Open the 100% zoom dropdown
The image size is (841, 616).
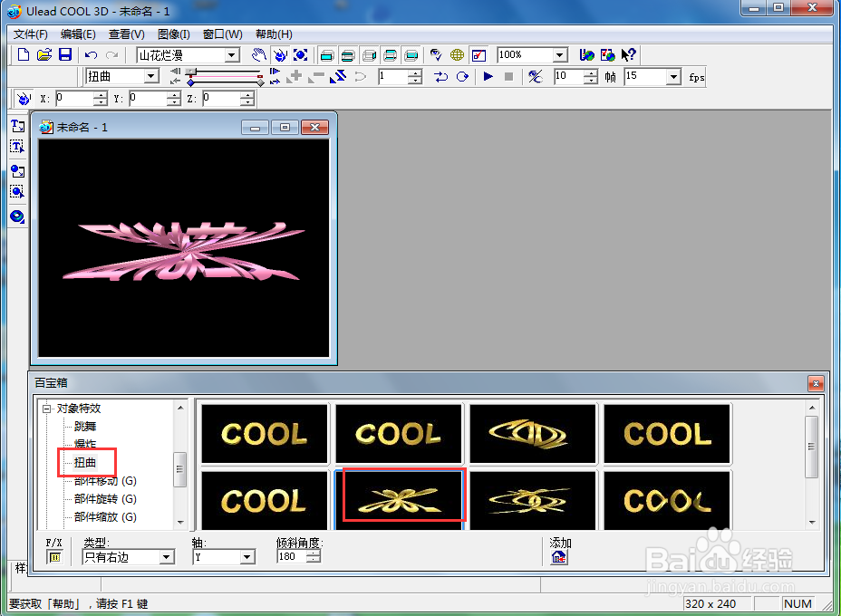559,54
